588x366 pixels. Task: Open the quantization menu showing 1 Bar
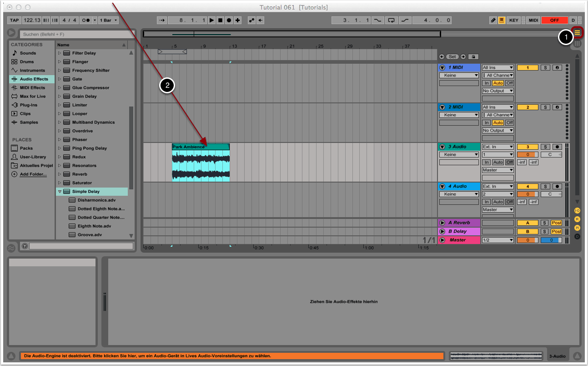pyautogui.click(x=108, y=20)
